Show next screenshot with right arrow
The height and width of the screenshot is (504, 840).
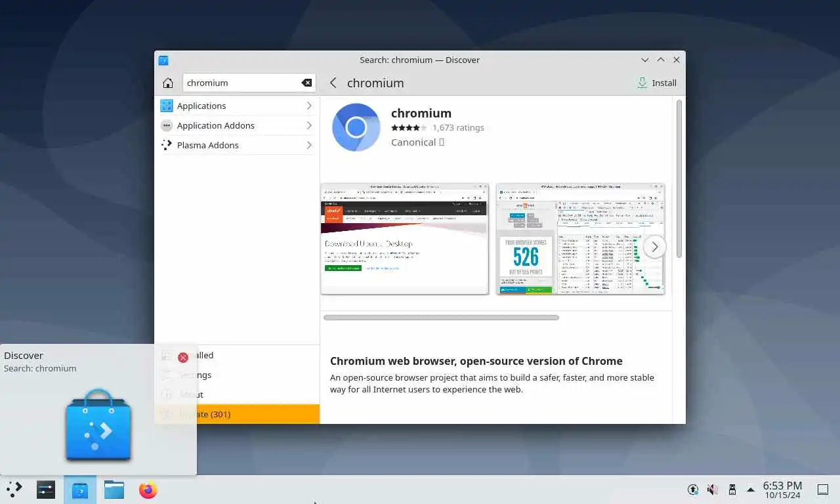(x=654, y=247)
